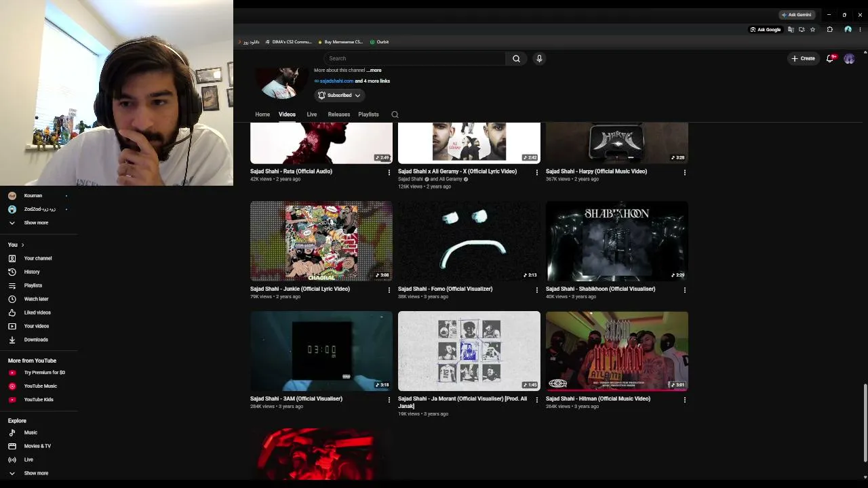Open video title 'Sajad Shahi - Rata (Official Audio)'

tap(291, 171)
